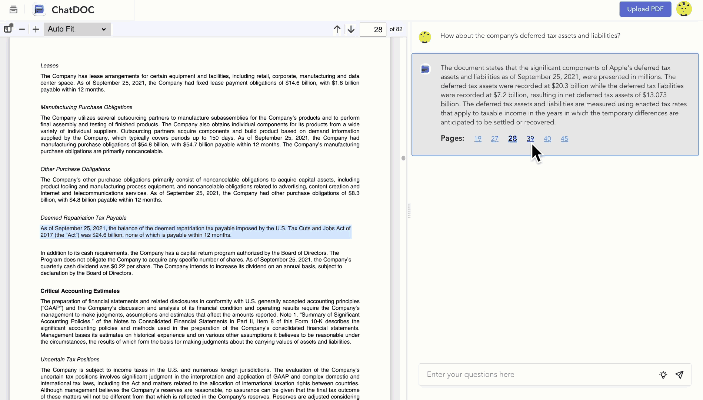Open the Auto Fit zoom dropdown
703x400 pixels.
pos(77,29)
